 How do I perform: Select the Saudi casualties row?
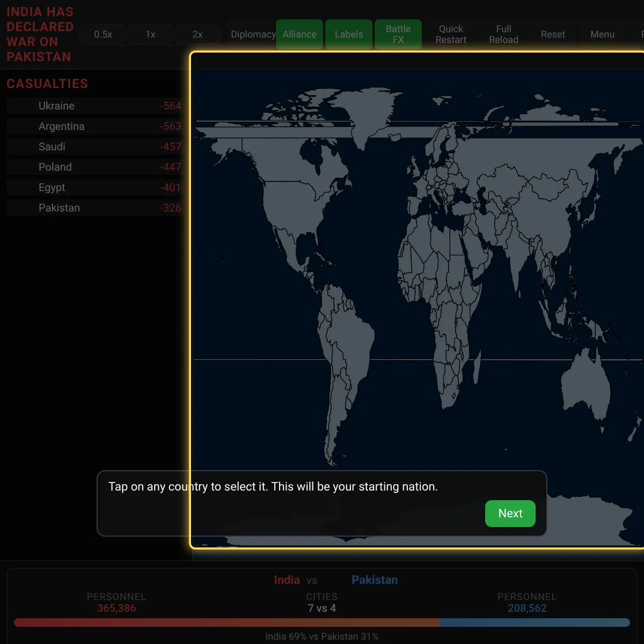point(94,147)
